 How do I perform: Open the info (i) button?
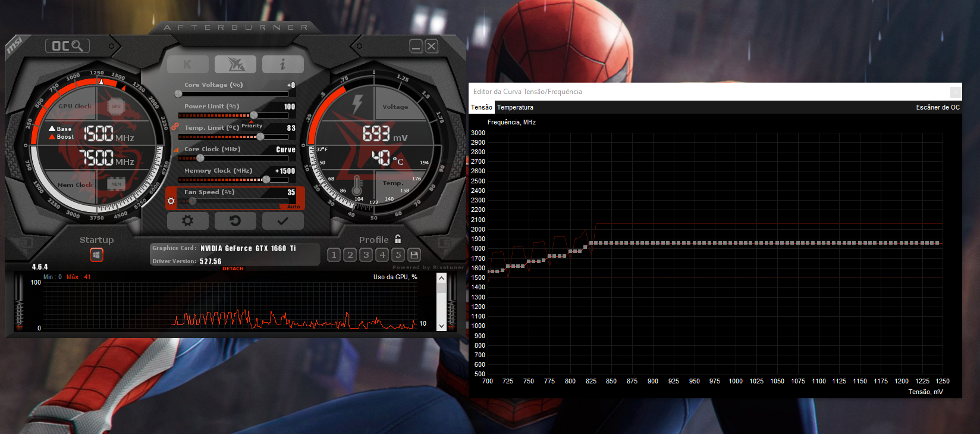point(283,64)
